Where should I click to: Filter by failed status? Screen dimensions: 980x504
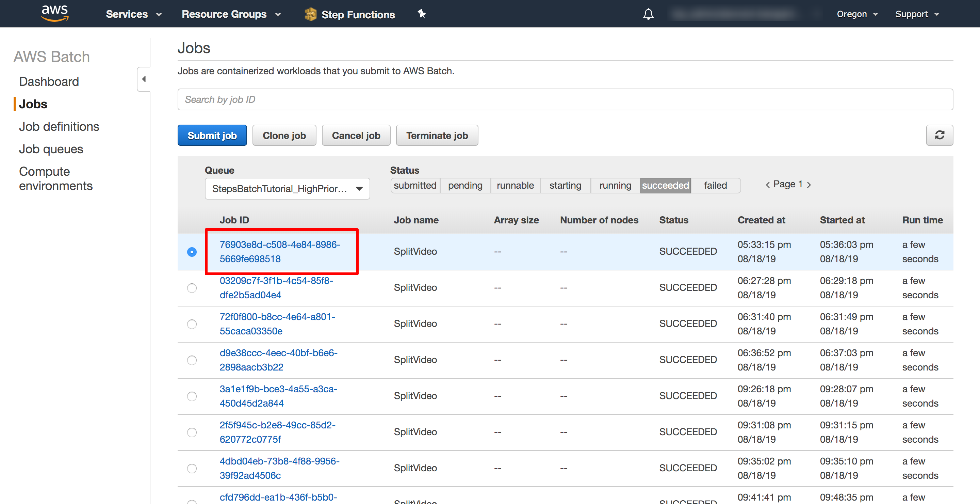[x=715, y=185]
